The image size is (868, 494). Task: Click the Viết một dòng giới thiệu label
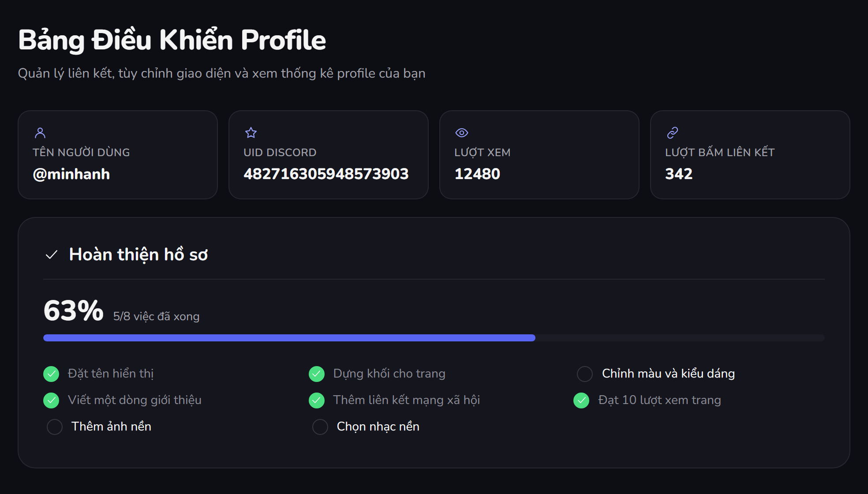click(135, 400)
